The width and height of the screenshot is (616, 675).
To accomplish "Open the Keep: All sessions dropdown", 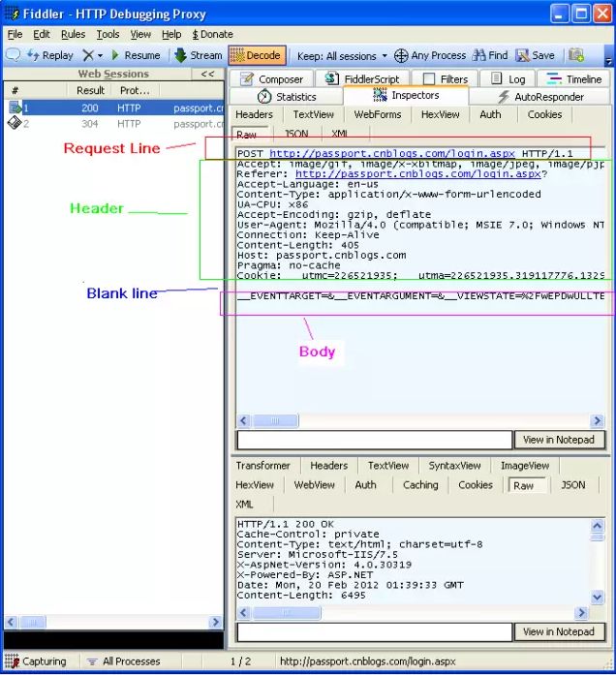I will (x=342, y=56).
